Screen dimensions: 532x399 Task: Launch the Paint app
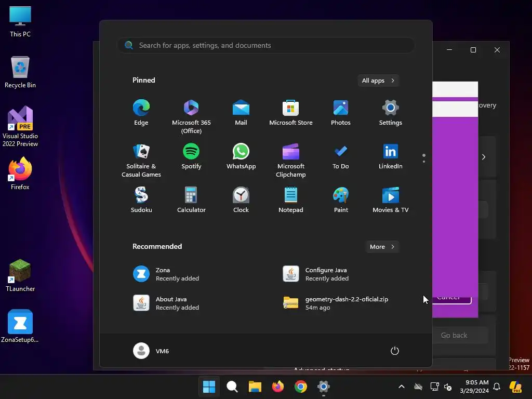tap(341, 200)
